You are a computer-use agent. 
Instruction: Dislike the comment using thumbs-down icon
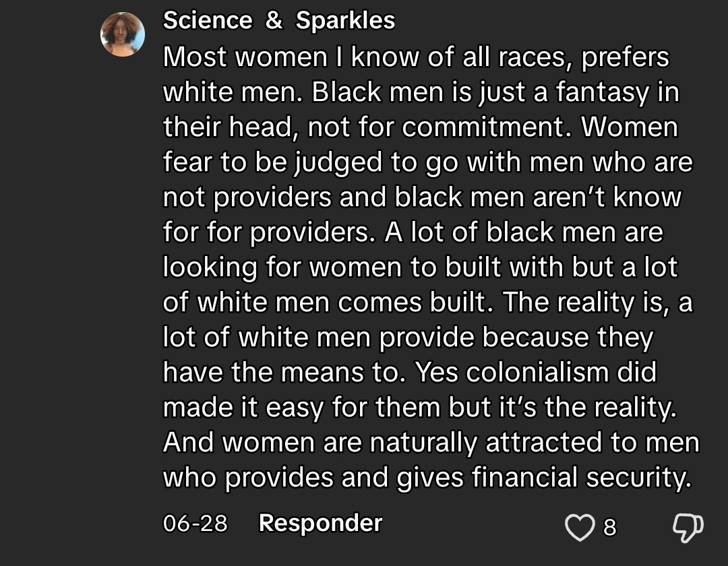(688, 528)
